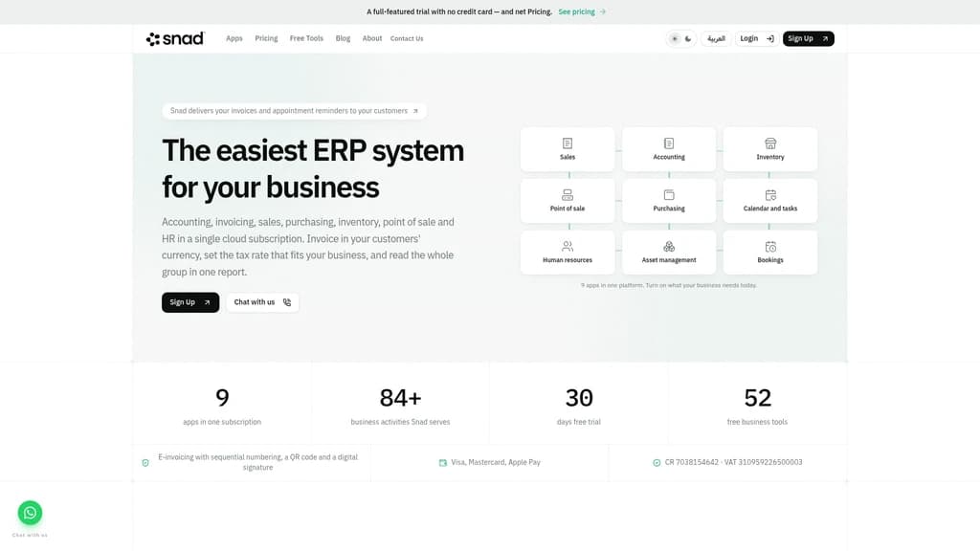Switch to dark mode moon icon
This screenshot has width=980, height=551.
tap(688, 38)
